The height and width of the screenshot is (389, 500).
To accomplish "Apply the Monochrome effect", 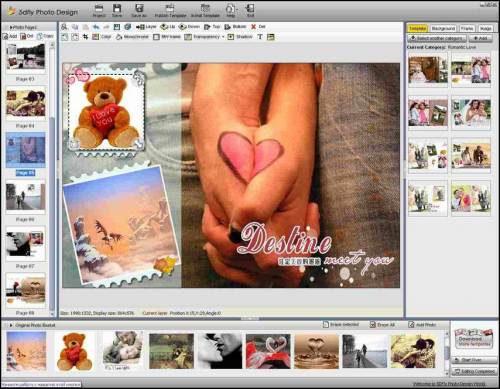I will coord(132,37).
